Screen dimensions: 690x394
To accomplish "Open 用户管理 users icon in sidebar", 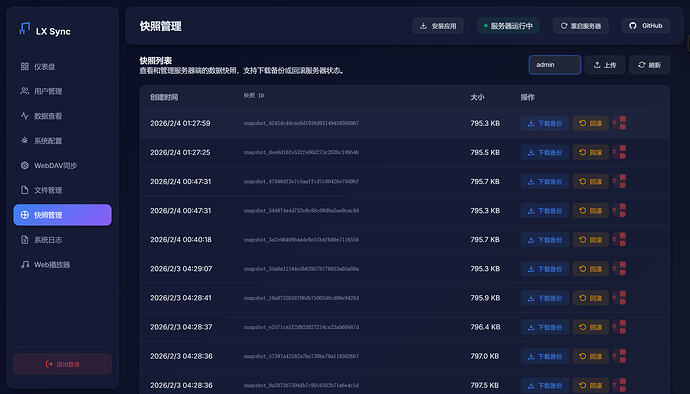I will (x=25, y=91).
